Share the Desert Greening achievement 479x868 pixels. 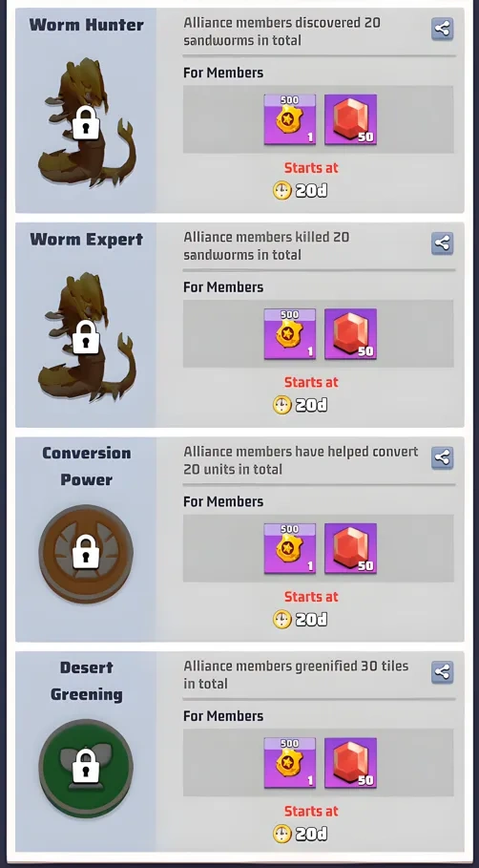[442, 672]
